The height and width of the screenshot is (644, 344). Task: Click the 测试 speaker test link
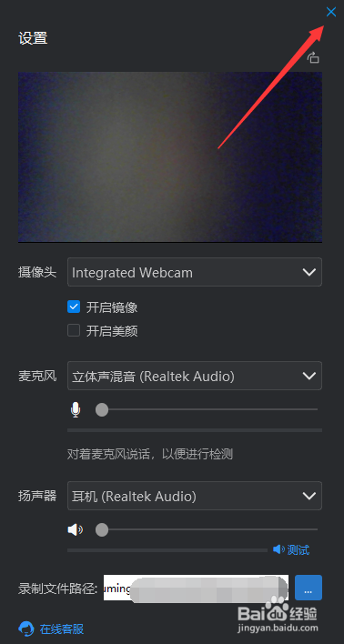(298, 549)
